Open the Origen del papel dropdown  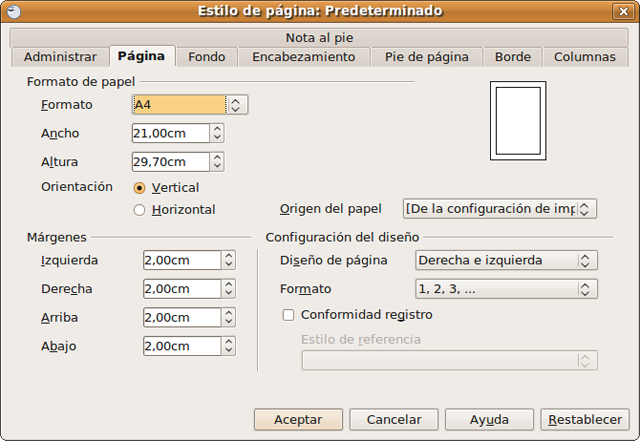click(x=587, y=209)
